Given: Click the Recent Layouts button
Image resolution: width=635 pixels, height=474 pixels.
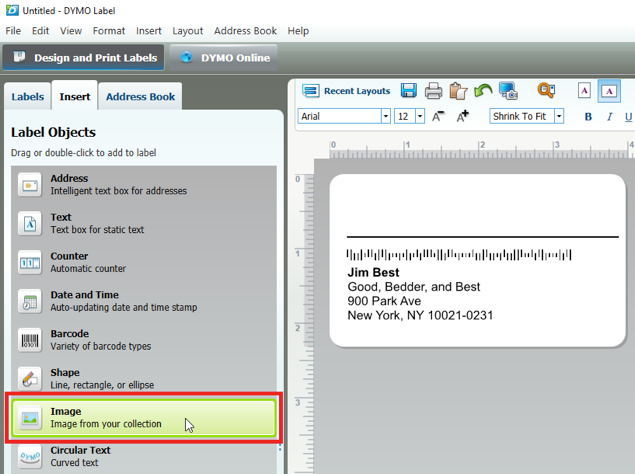Looking at the screenshot, I should pos(346,91).
